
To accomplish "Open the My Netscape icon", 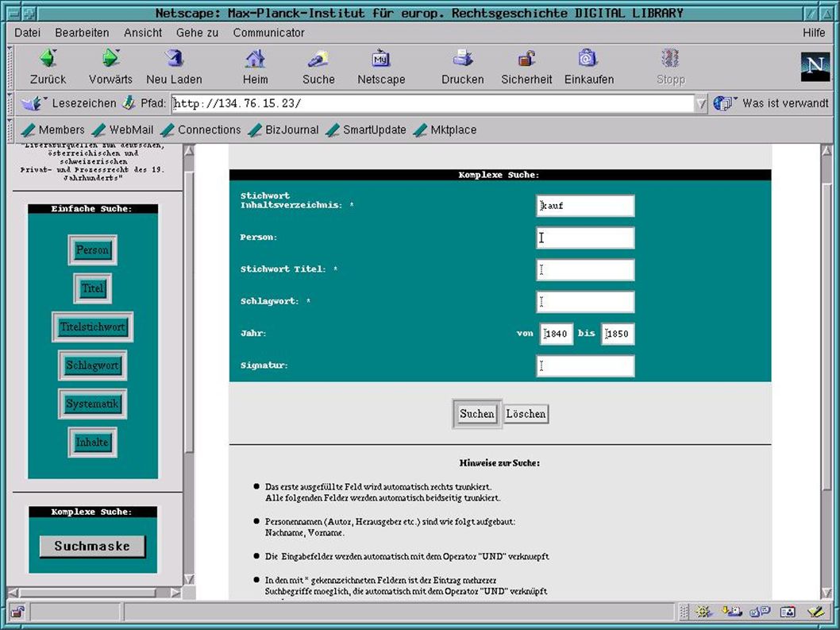I will 381,58.
